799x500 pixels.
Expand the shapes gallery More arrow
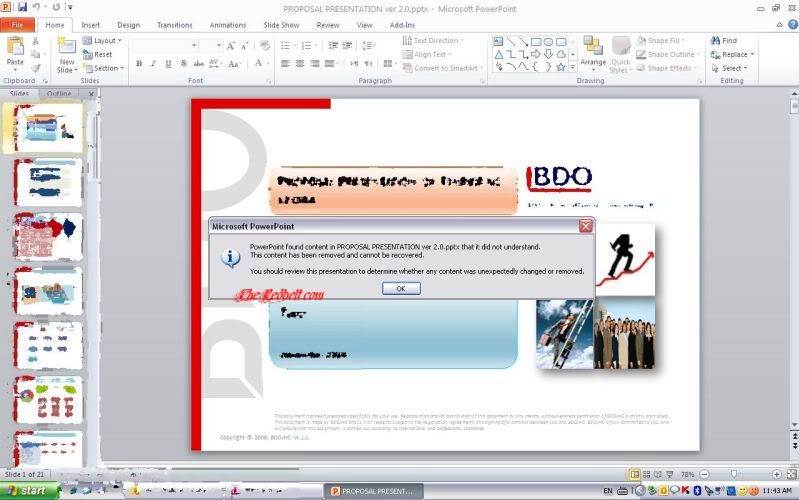tap(573, 67)
